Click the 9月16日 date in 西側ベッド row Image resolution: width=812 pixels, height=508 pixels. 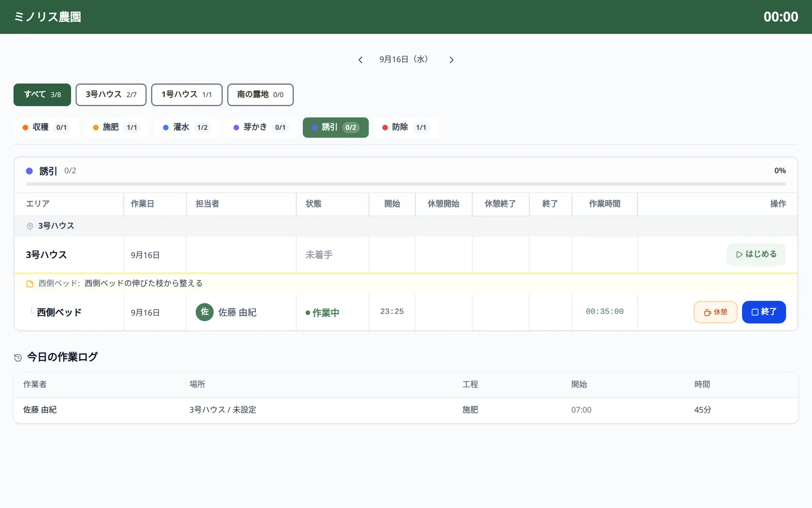coord(145,313)
